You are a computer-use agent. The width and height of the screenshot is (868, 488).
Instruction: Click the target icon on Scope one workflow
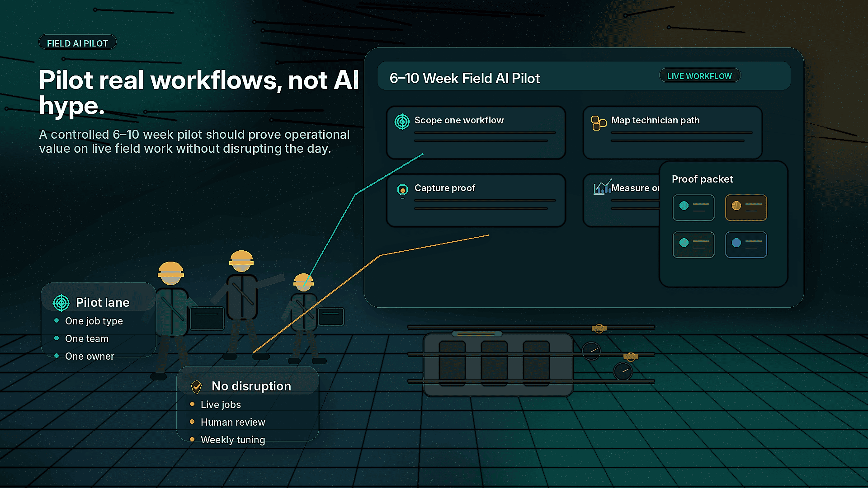[402, 122]
